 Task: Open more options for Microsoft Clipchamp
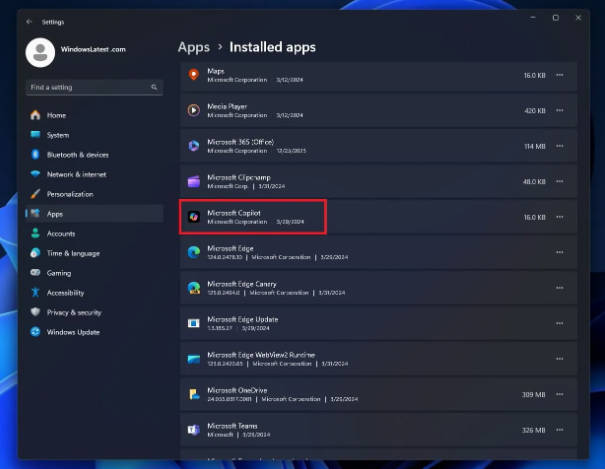[559, 181]
